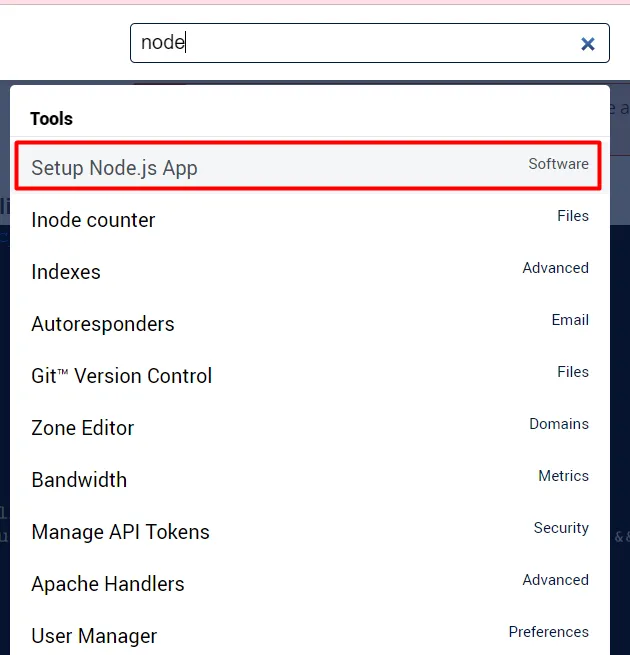Select the Indexes result

coord(310,272)
